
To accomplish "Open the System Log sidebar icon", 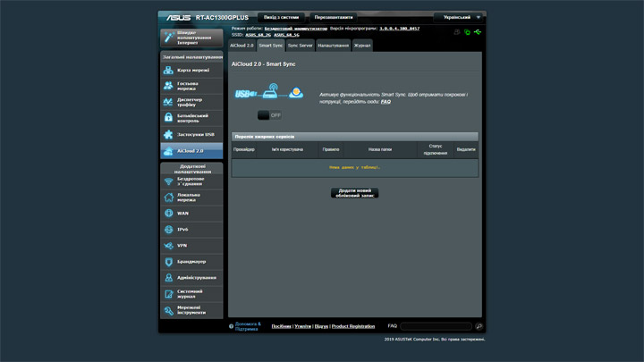I will point(168,294).
